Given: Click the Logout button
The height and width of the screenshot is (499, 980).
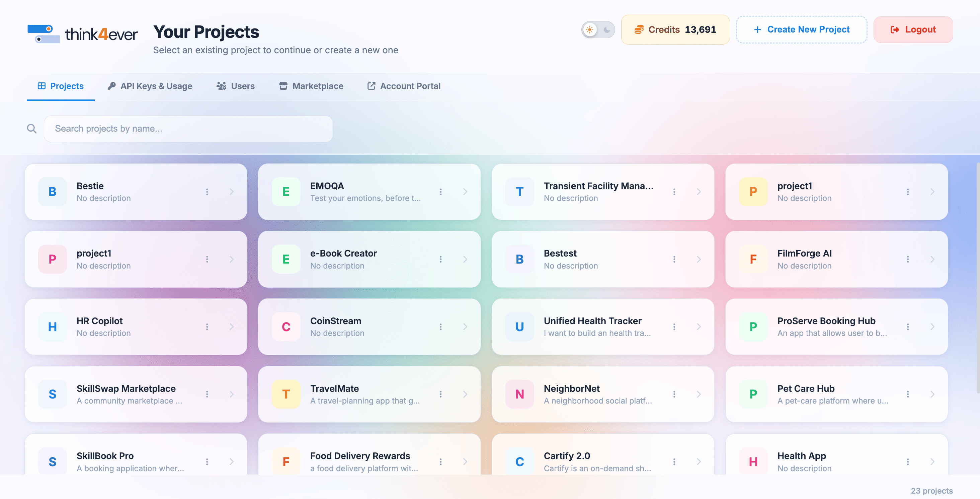Looking at the screenshot, I should (x=913, y=30).
